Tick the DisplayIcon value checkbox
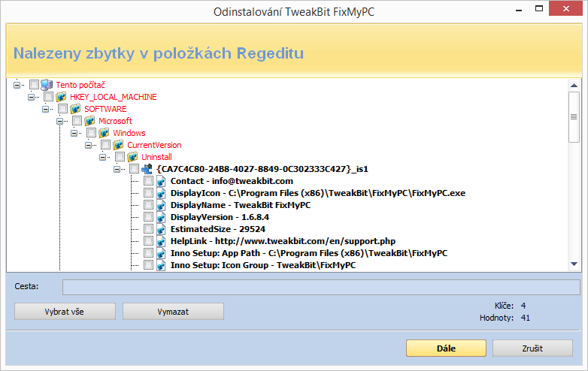Screen dimensions: 588x371 (x=148, y=193)
